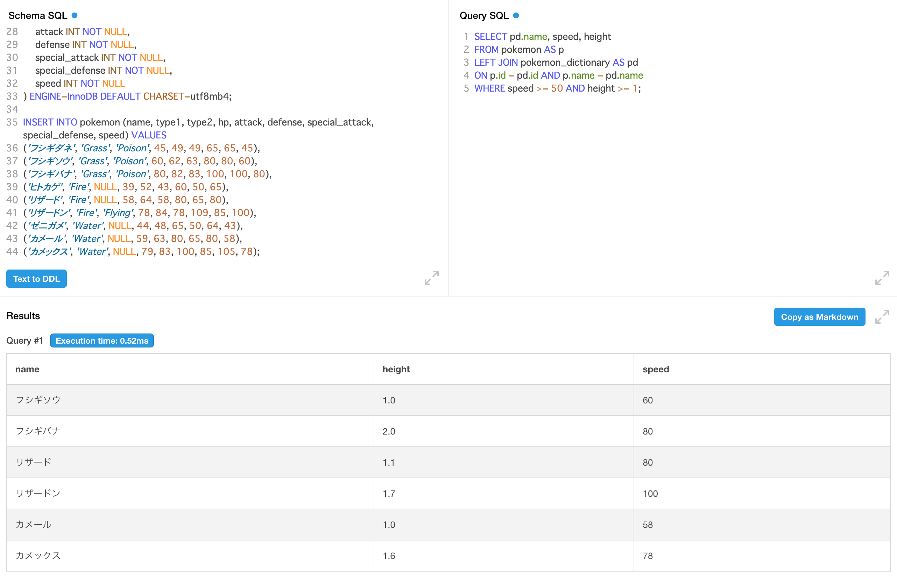This screenshot has width=897, height=588.
Task: Select the リザードン name cell
Action: pos(190,494)
